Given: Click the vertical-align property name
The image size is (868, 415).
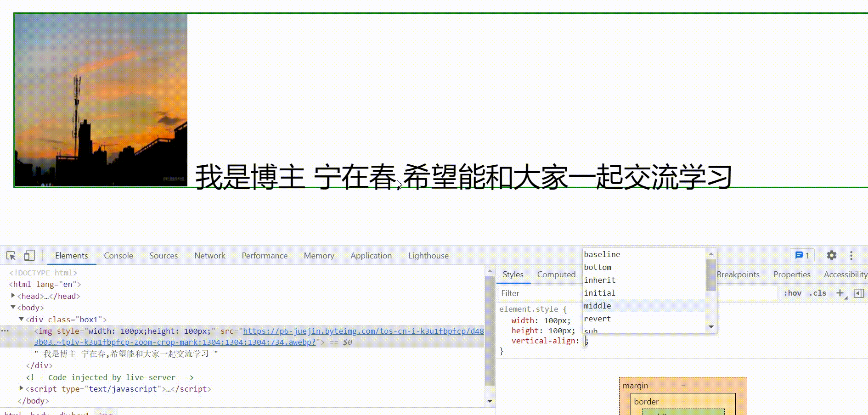Looking at the screenshot, I should point(543,341).
